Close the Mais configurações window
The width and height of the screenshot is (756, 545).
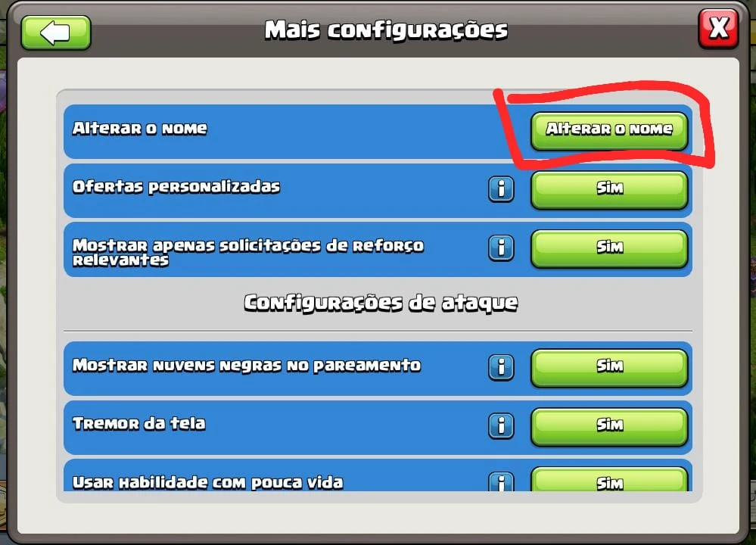pyautogui.click(x=718, y=29)
